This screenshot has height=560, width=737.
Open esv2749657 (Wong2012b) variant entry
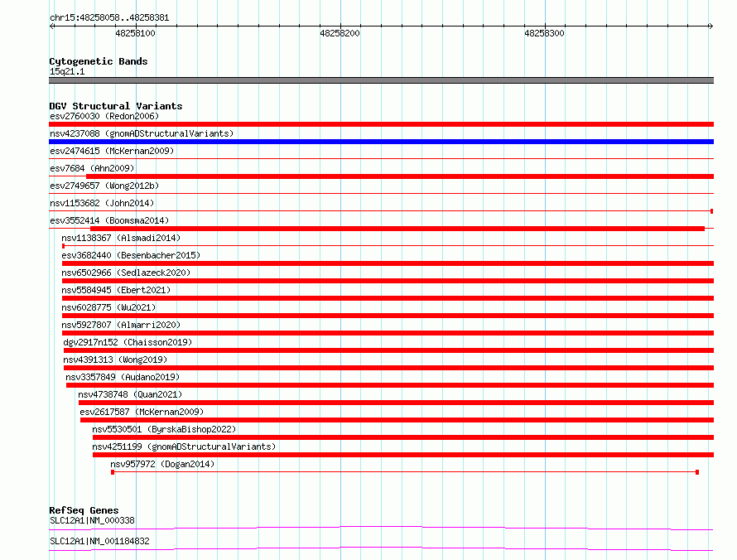[104, 186]
